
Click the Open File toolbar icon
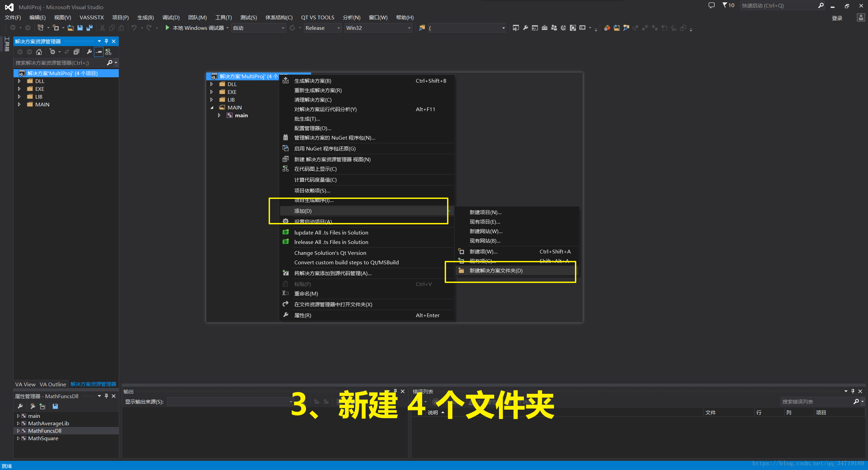click(71, 28)
